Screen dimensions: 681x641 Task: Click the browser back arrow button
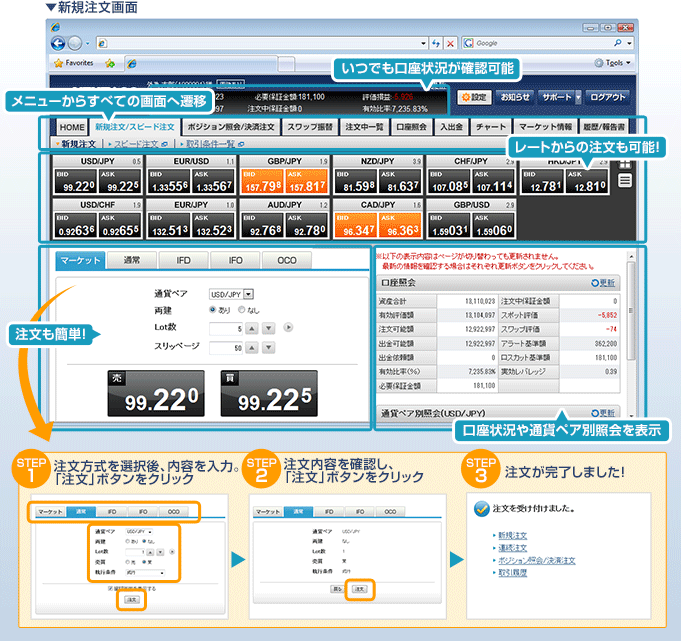tap(59, 43)
